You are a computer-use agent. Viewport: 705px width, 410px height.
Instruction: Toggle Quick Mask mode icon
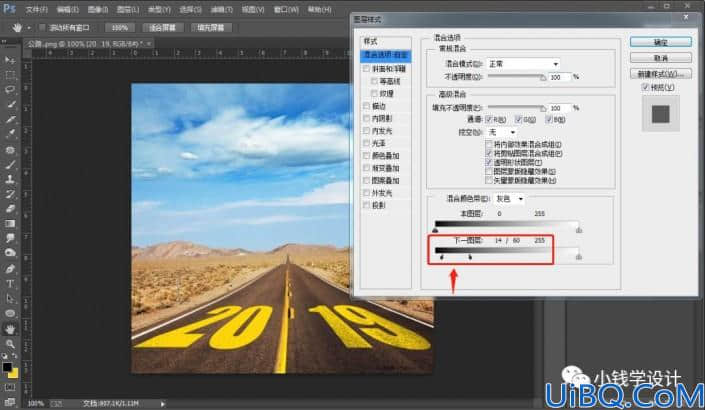pos(10,388)
